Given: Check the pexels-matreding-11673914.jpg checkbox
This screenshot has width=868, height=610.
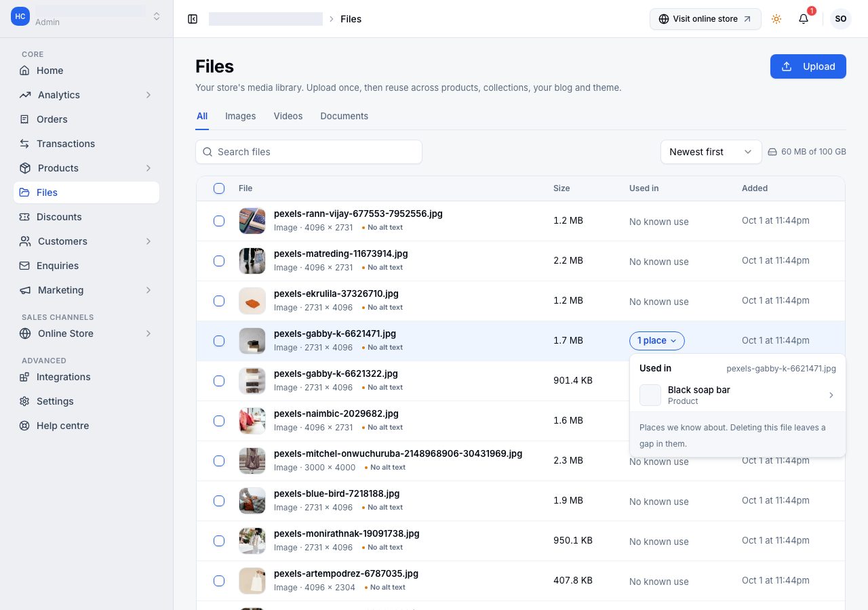Looking at the screenshot, I should coord(219,261).
